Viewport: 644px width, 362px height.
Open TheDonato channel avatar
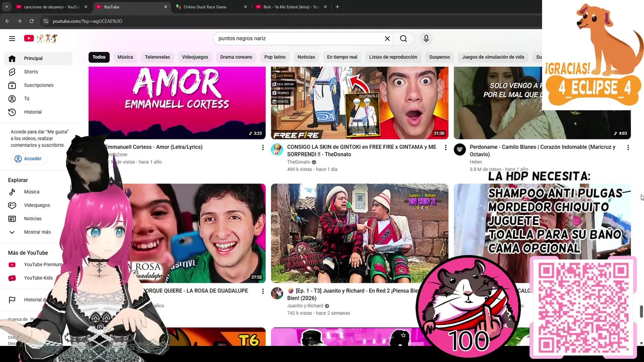point(277,149)
